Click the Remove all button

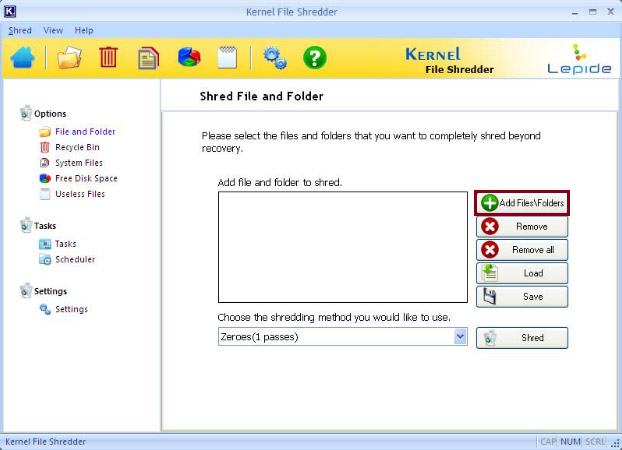coord(522,250)
